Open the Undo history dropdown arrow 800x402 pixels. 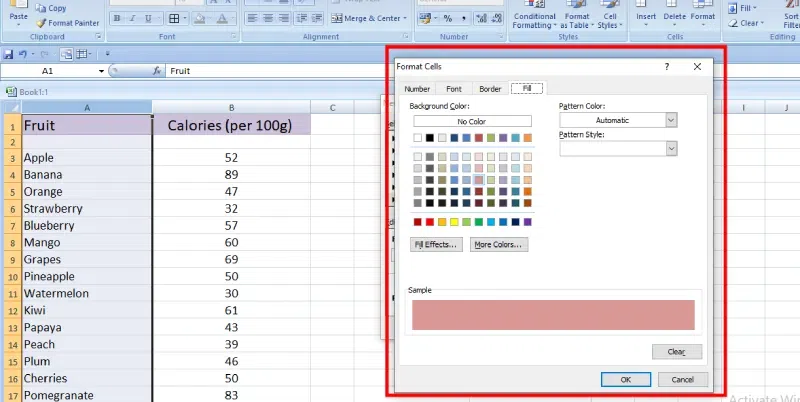(x=33, y=54)
